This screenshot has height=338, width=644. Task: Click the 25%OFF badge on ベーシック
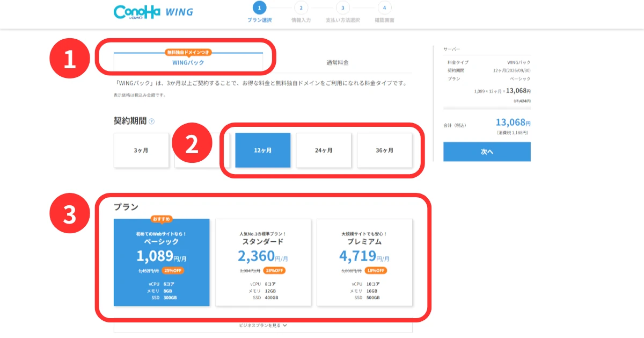click(x=173, y=270)
